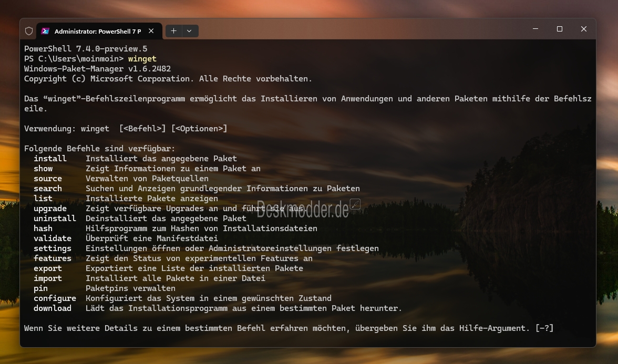Click the 'uninstall' command name
Viewport: 618px width, 364px height.
(x=55, y=219)
